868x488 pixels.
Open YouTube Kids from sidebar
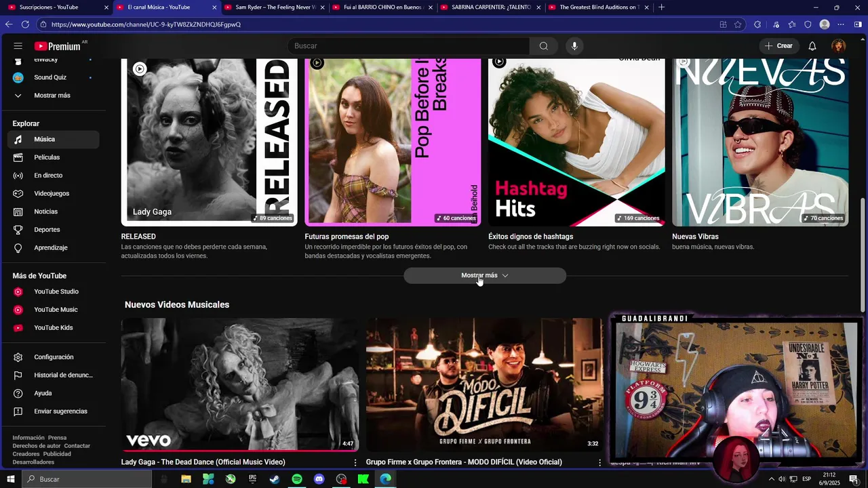[53, 328]
